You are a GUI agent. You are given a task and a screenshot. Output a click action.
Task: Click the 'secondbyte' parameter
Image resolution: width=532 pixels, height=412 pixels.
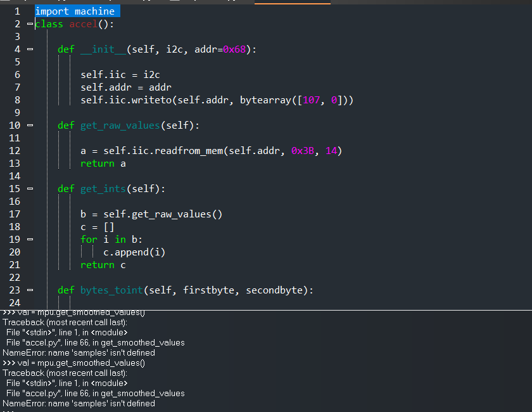pyautogui.click(x=274, y=290)
